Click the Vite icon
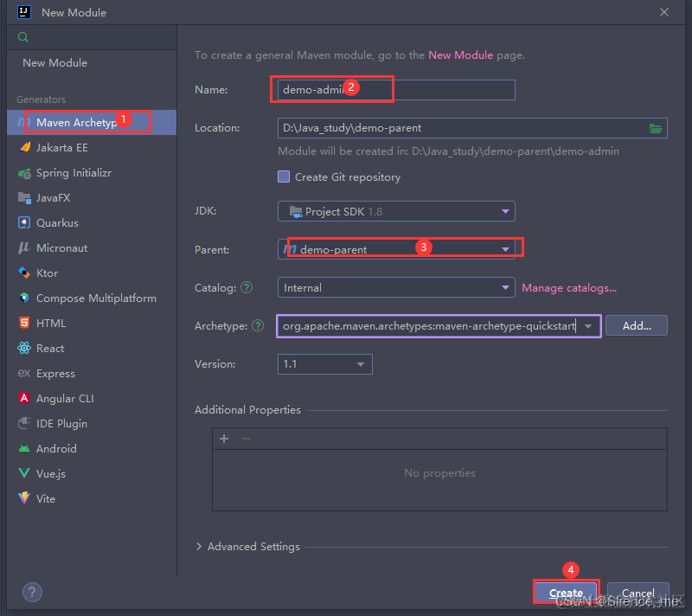This screenshot has height=616, width=692. click(x=24, y=498)
